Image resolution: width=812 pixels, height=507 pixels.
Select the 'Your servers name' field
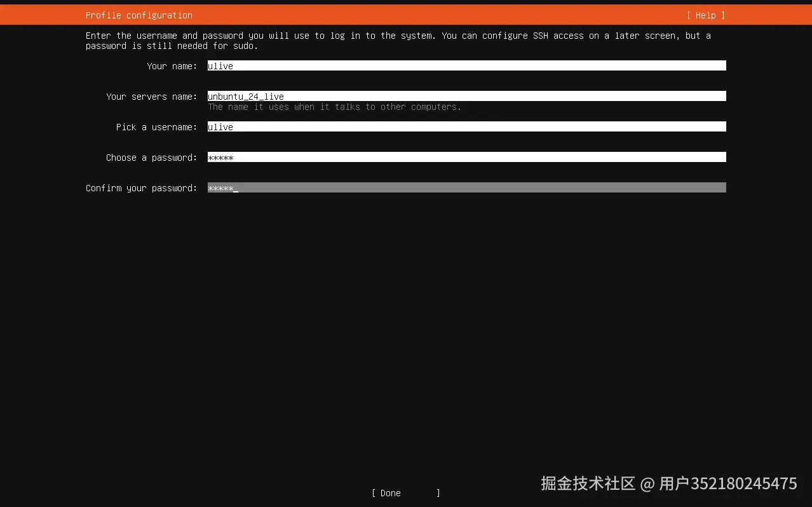tap(466, 96)
